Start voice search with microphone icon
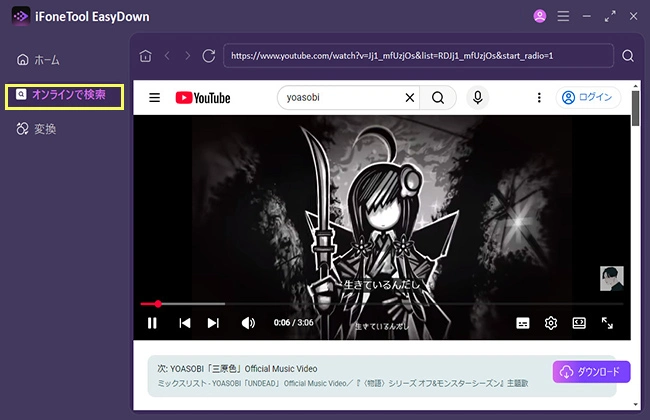The image size is (650, 420). [x=478, y=97]
